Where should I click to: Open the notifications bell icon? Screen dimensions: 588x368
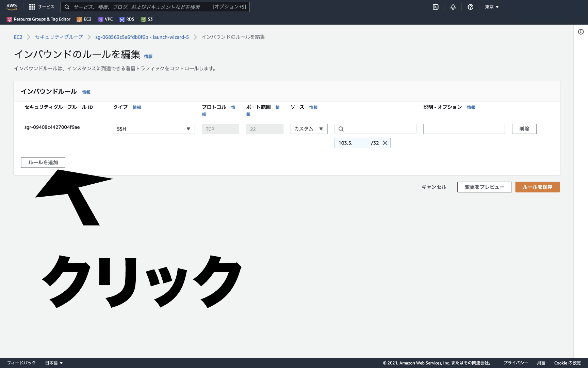tap(453, 7)
